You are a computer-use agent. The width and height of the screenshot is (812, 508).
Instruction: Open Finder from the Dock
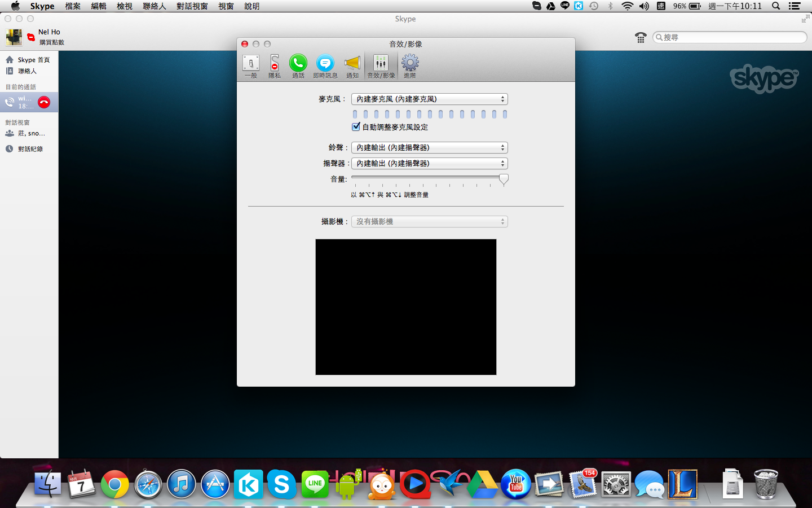point(48,484)
